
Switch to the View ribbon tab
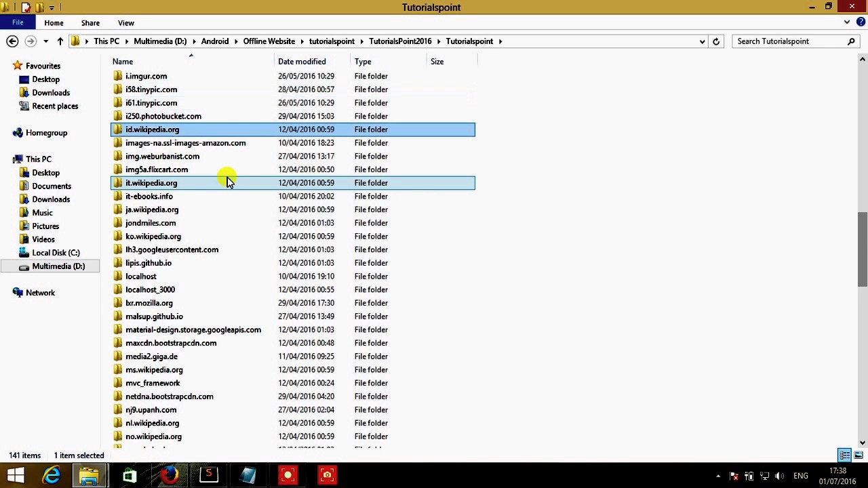point(126,23)
